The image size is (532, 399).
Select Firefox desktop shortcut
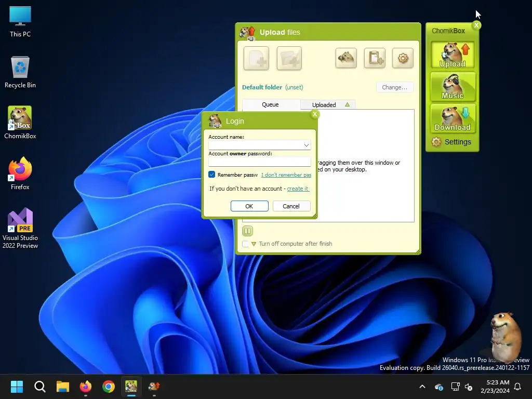click(20, 174)
